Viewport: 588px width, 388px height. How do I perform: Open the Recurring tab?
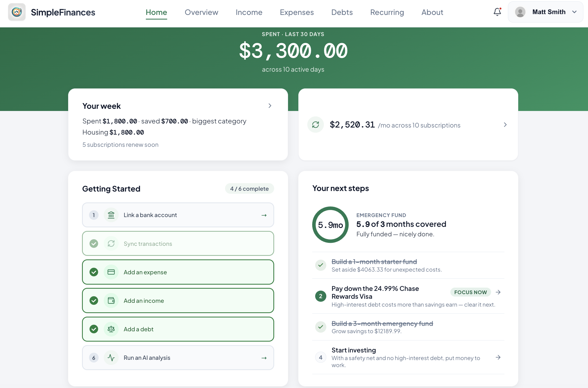[387, 12]
